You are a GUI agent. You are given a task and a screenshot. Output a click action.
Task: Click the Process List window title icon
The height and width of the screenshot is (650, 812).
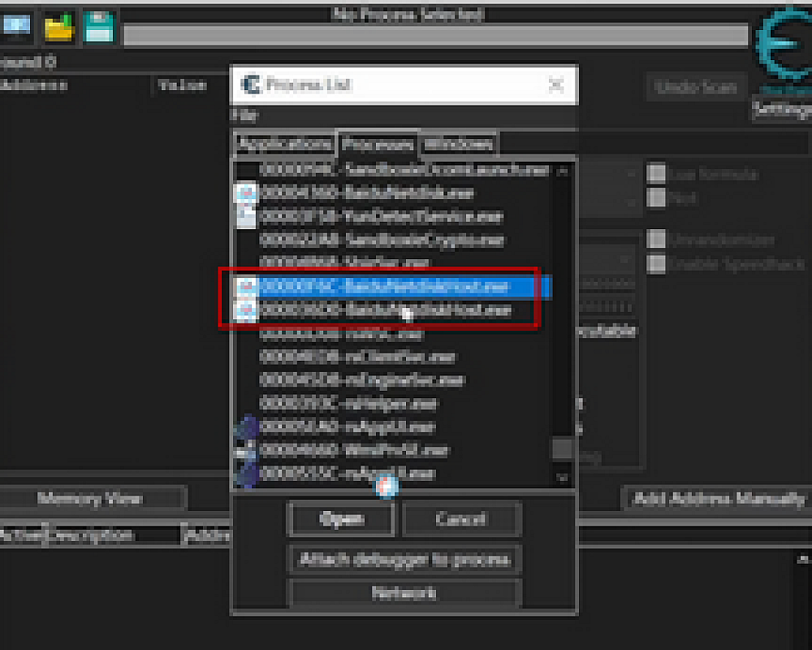251,84
